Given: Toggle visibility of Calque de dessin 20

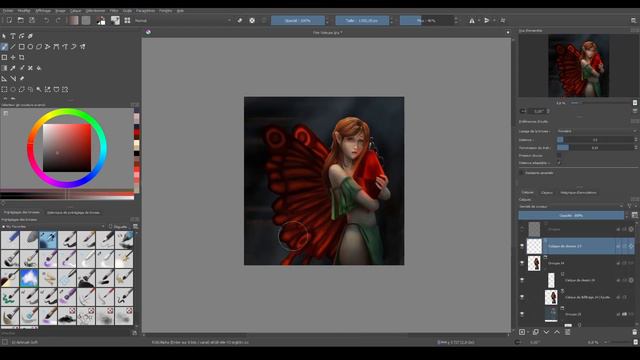Looking at the screenshot, I should 522,280.
